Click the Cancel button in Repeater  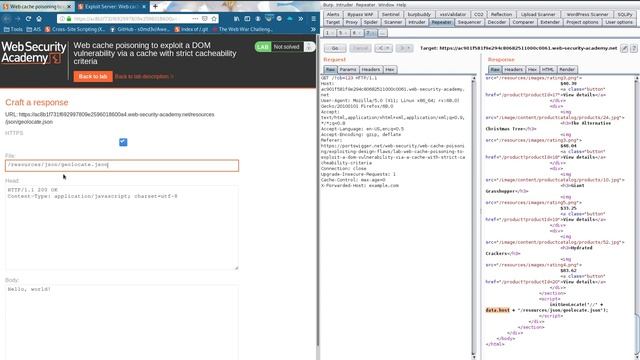click(x=360, y=48)
